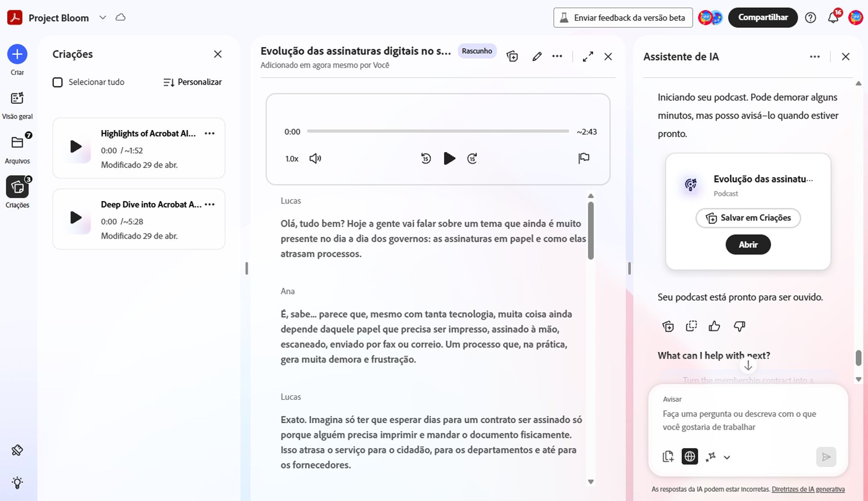The height and width of the screenshot is (501, 868).
Task: Open Assistente de IA three-dots menu
Action: [x=815, y=57]
